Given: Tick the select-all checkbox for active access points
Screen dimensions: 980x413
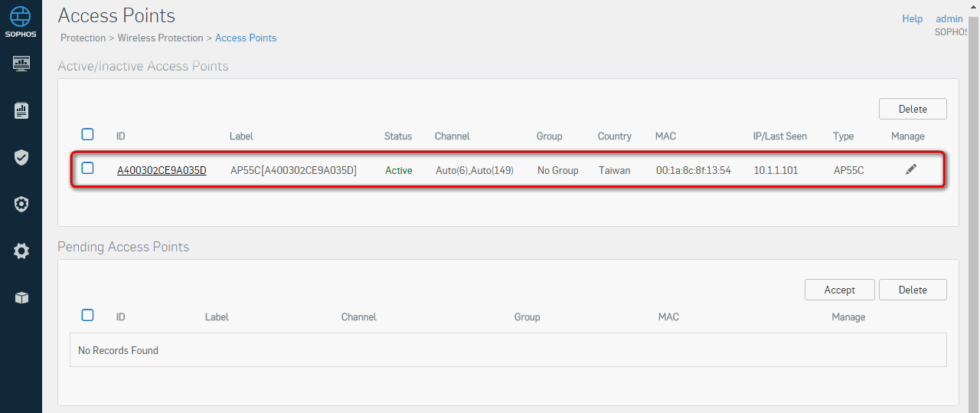Looking at the screenshot, I should pyautogui.click(x=87, y=134).
